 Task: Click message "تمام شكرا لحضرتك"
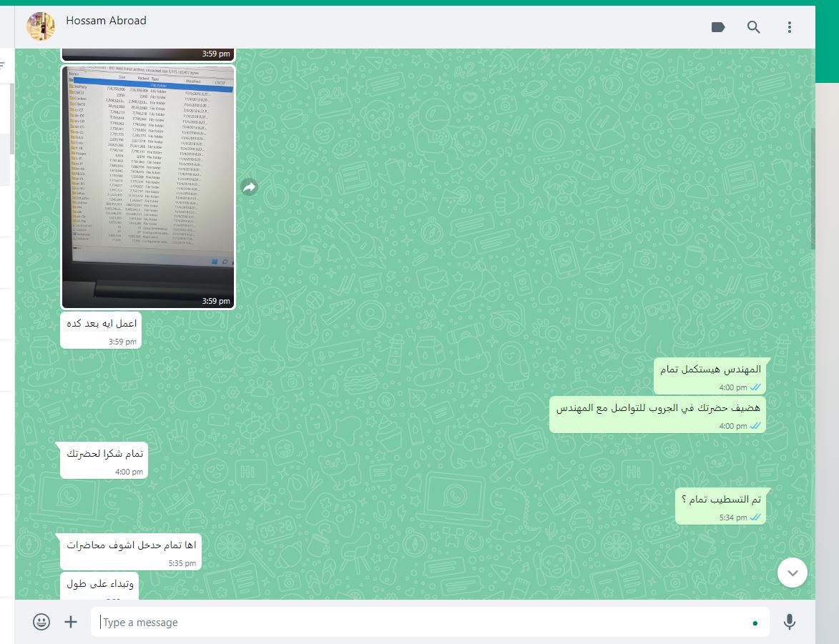click(104, 460)
